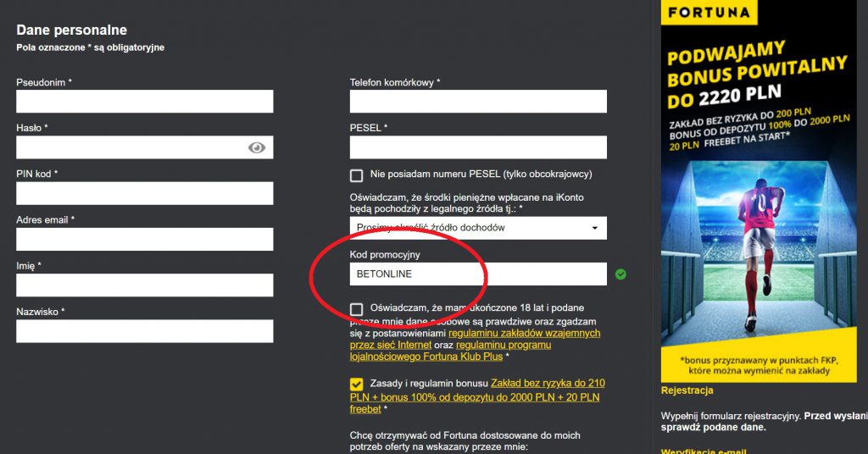868x454 pixels.
Task: Focus the Telefon komórkowy field
Action: (x=478, y=102)
